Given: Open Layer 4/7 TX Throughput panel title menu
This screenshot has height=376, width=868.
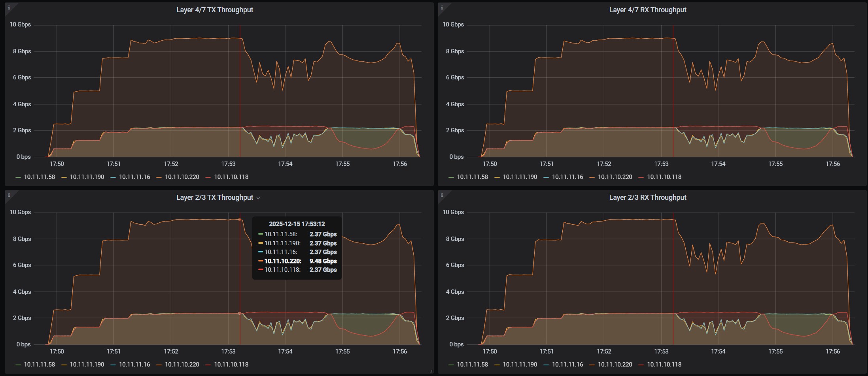Looking at the screenshot, I should 214,10.
